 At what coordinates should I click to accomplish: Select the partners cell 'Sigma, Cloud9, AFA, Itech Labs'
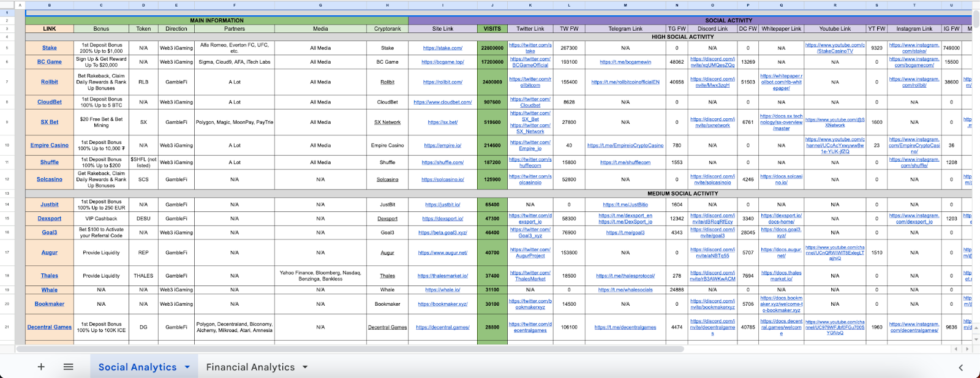(235, 62)
